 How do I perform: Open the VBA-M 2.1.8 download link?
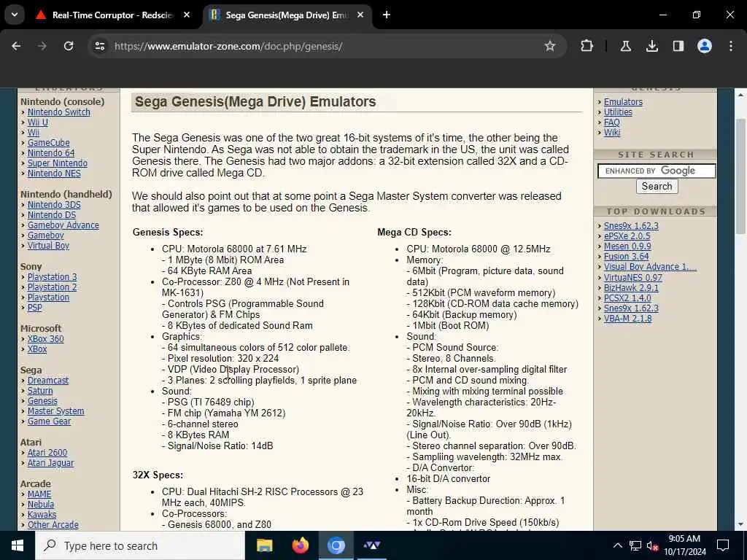pos(627,319)
